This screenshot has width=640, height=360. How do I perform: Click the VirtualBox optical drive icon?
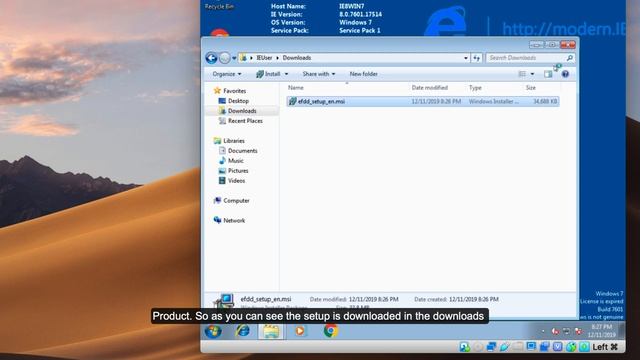click(x=478, y=347)
